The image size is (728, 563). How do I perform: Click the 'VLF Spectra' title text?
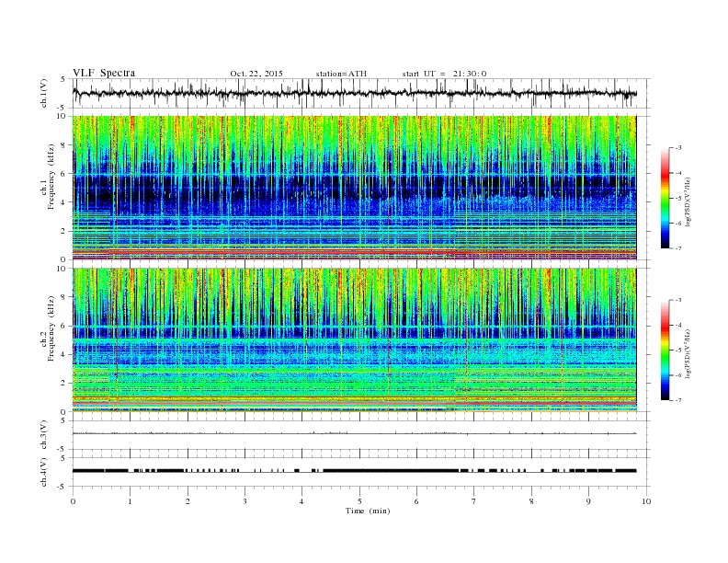point(104,73)
